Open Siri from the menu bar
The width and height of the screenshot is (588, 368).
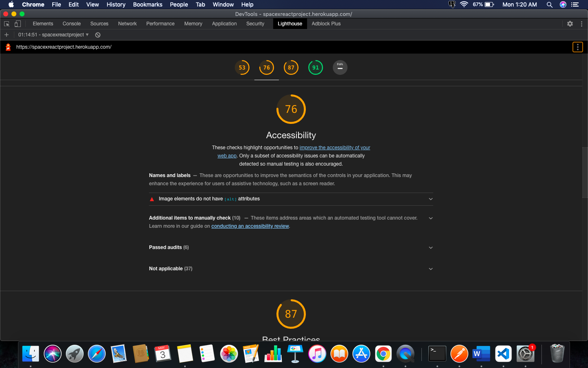click(563, 4)
